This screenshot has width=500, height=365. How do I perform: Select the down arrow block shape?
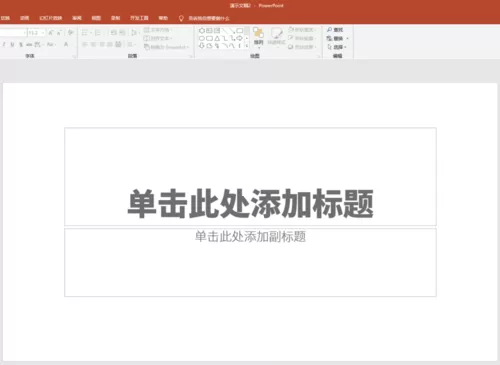(x=202, y=46)
